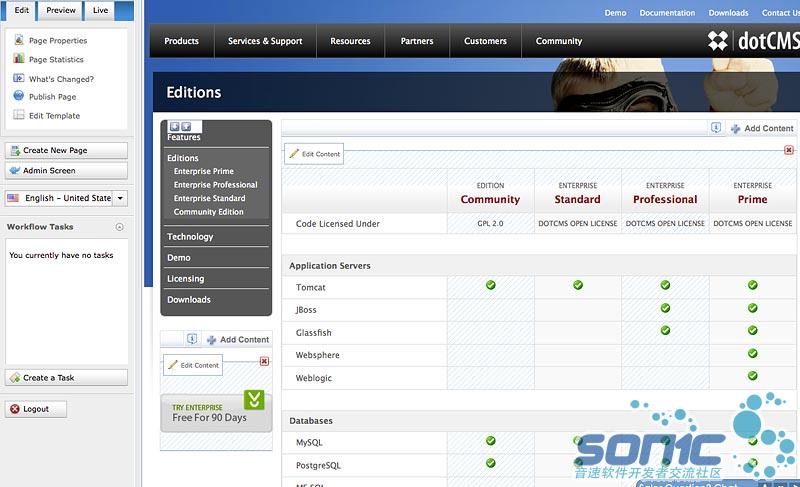Click MySQL checkmark under Community
The height and width of the screenshot is (487, 800).
pyautogui.click(x=490, y=441)
